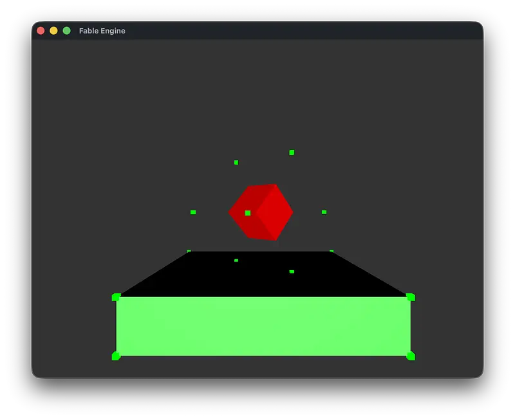
Task: Click the light green front face of the platform
Action: (x=263, y=326)
